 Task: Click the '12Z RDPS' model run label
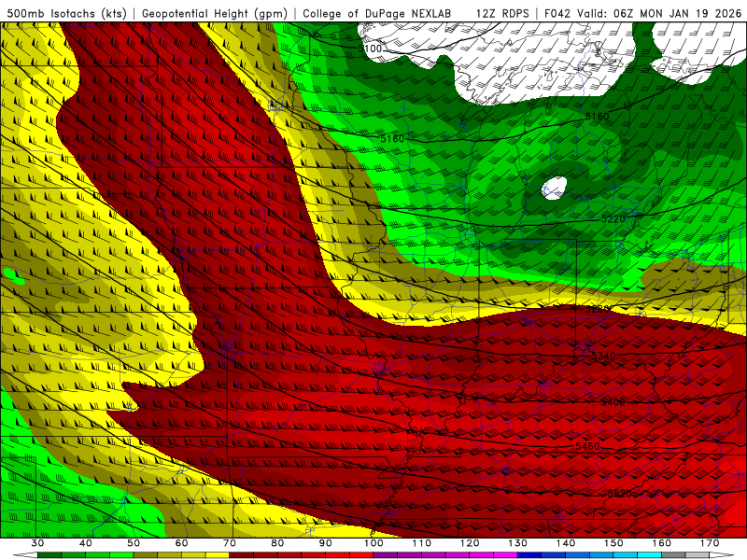[502, 14]
